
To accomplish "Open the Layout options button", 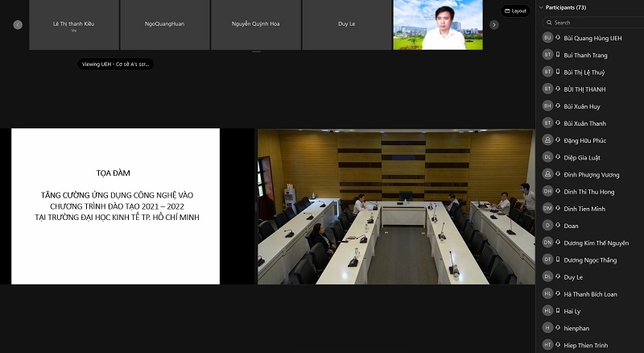I will (x=515, y=11).
